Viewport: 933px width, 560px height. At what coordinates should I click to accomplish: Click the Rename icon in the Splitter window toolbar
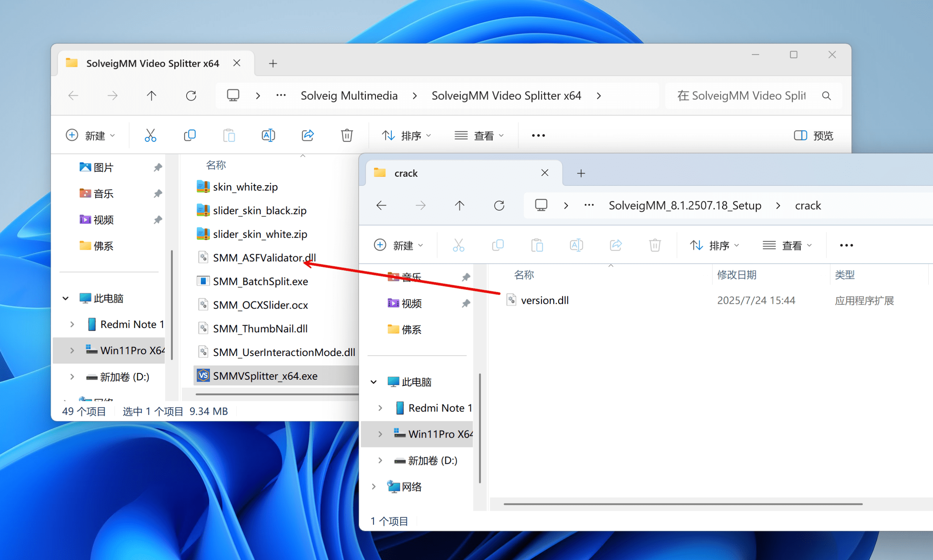point(268,135)
